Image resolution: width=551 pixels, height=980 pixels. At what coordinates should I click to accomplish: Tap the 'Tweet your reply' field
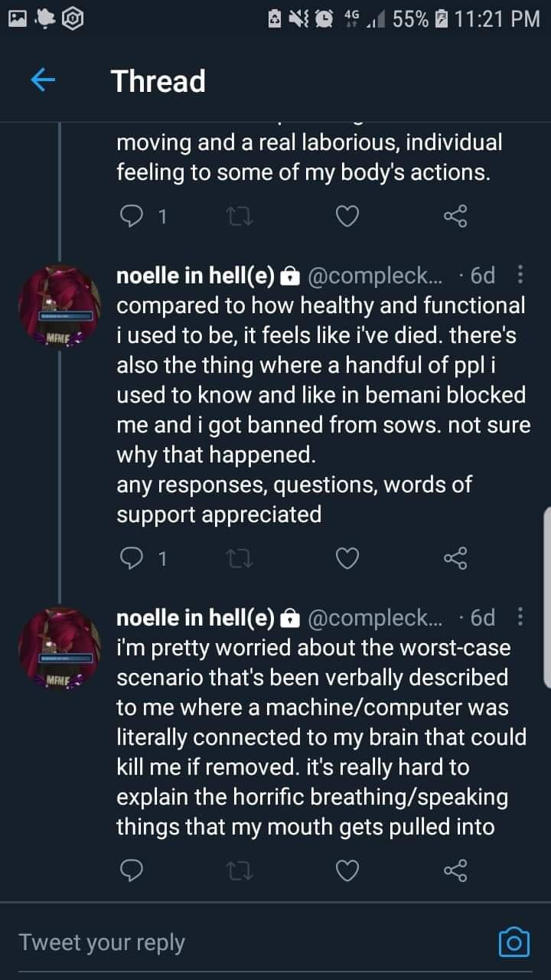pos(230,942)
